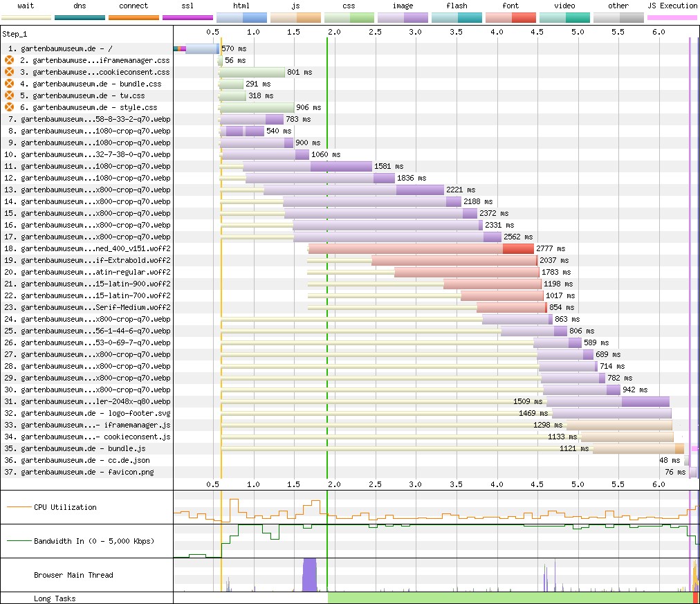Screen dimensions: 700x604
Task: Open request 33 iframemanager.js row label
Action: tap(87, 425)
